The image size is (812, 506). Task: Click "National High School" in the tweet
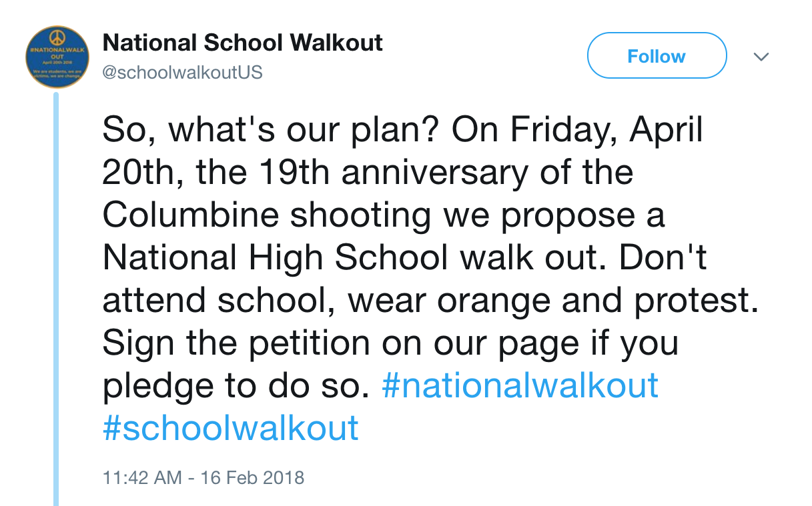(x=276, y=259)
